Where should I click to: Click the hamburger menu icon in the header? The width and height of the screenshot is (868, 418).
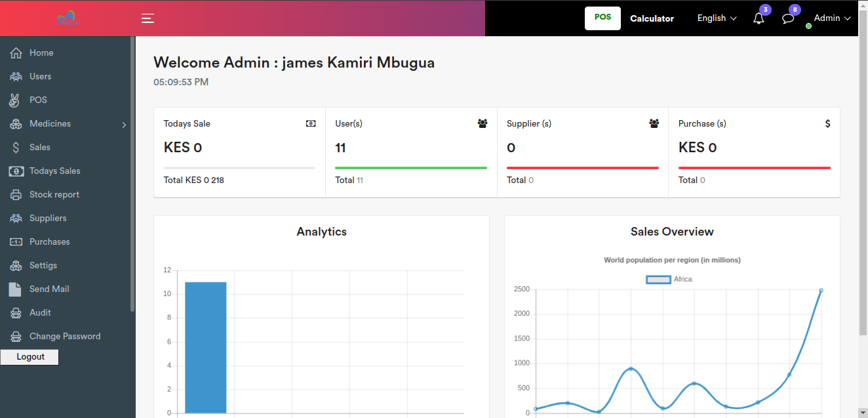[x=148, y=18]
